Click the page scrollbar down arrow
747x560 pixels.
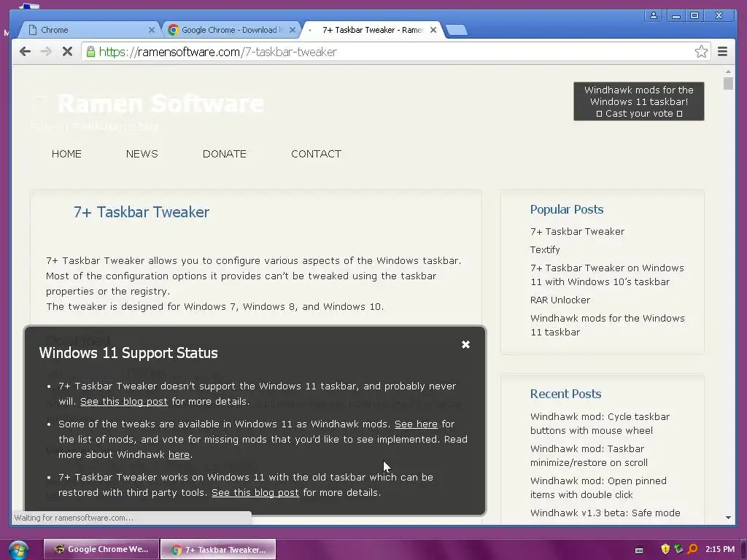pos(728,518)
